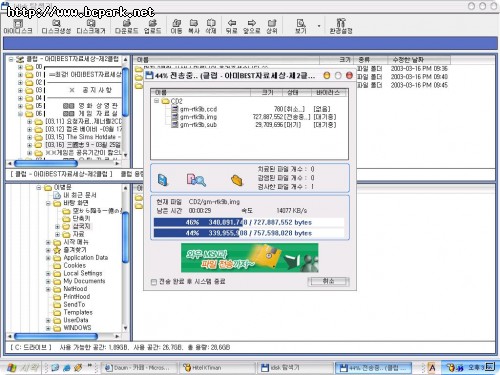Screen dimensions: 500x375
Task: Click the virus scan magnifier icon in dialog
Action: pos(196,180)
